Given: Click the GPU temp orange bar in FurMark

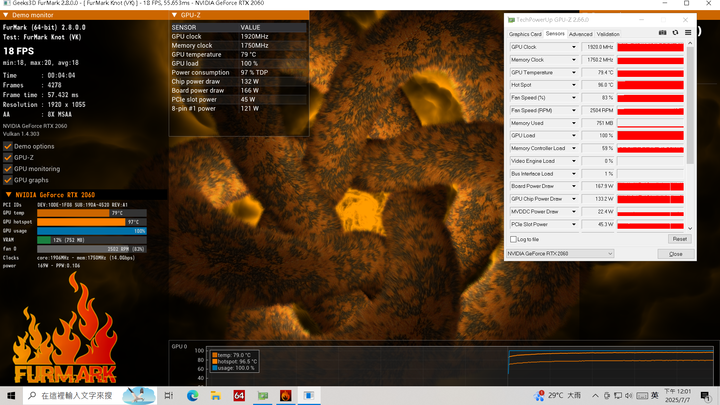Looking at the screenshot, I should tap(73, 213).
